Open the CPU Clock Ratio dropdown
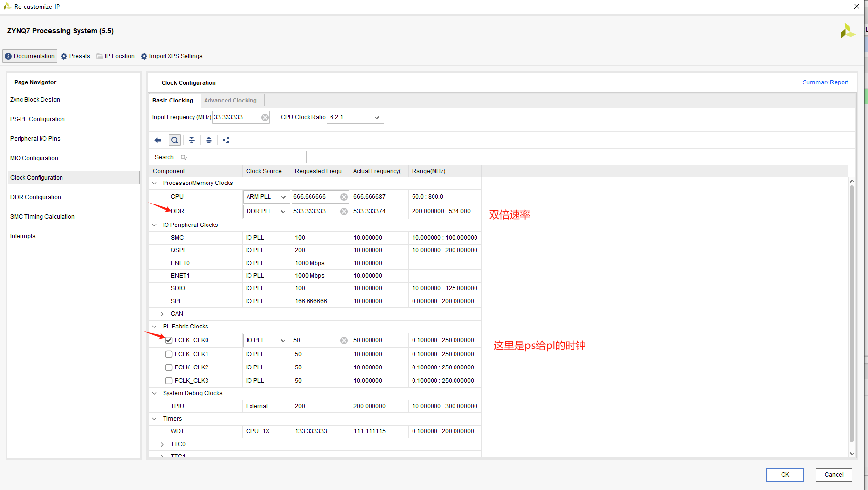Image resolution: width=868 pixels, height=490 pixels. point(355,117)
